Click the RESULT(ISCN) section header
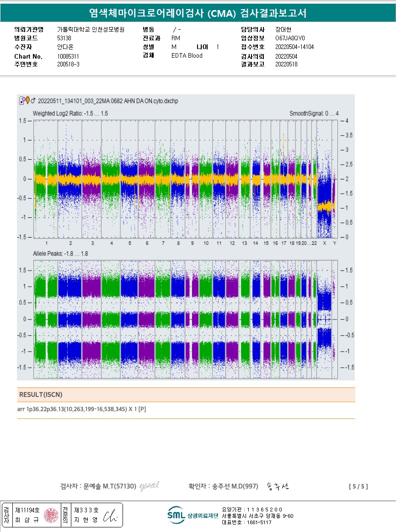 coord(41,395)
